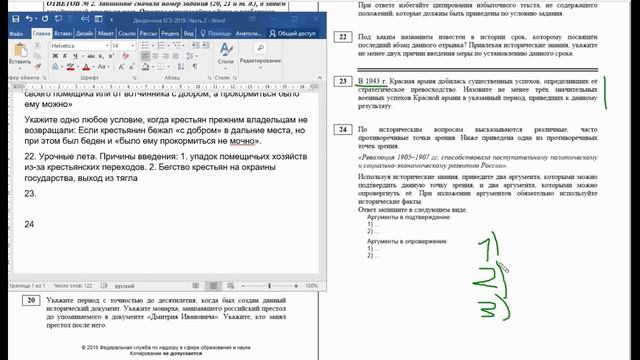Click the Decrease Indent icon
This screenshot has width=640, height=360.
click(x=195, y=45)
